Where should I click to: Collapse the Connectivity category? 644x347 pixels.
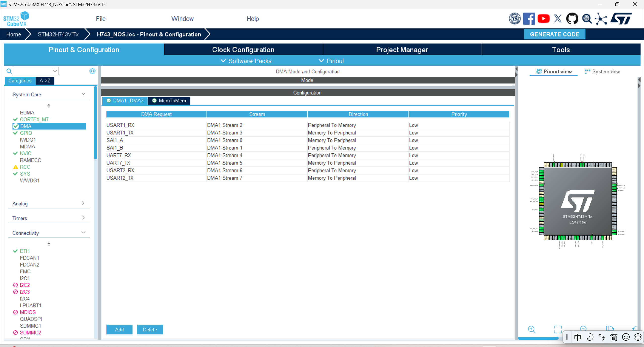point(84,233)
